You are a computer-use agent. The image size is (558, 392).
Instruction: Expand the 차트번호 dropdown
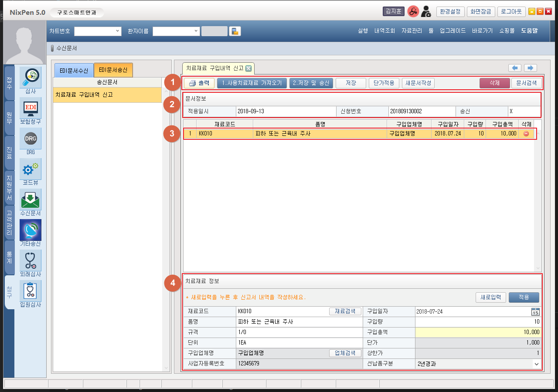point(118,31)
